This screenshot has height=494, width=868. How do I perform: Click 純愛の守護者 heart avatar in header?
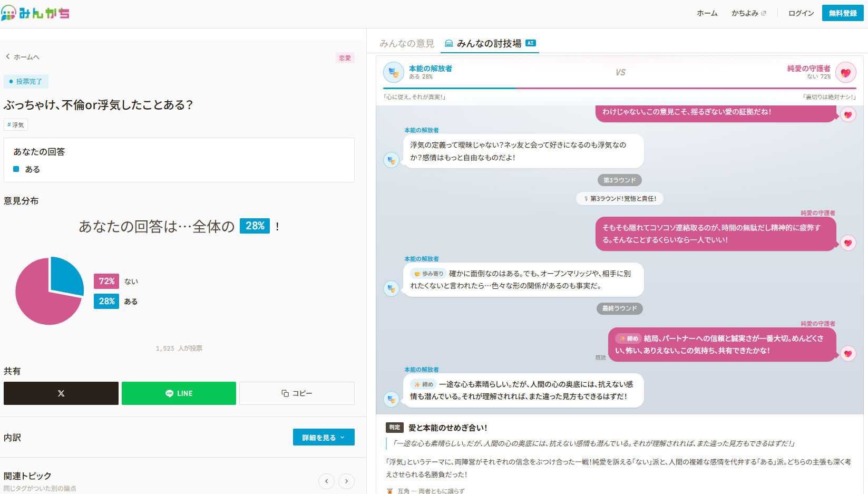pyautogui.click(x=846, y=72)
